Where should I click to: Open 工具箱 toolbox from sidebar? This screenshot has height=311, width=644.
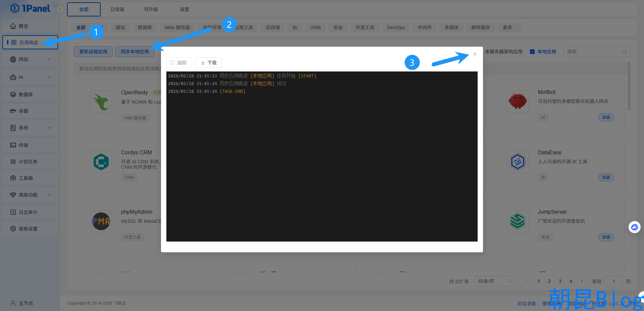(30, 178)
